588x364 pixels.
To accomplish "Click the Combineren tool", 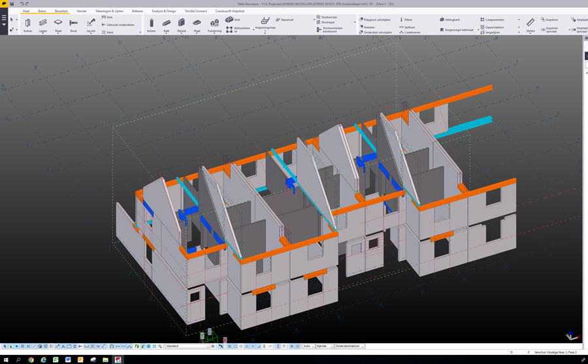I will click(x=410, y=32).
